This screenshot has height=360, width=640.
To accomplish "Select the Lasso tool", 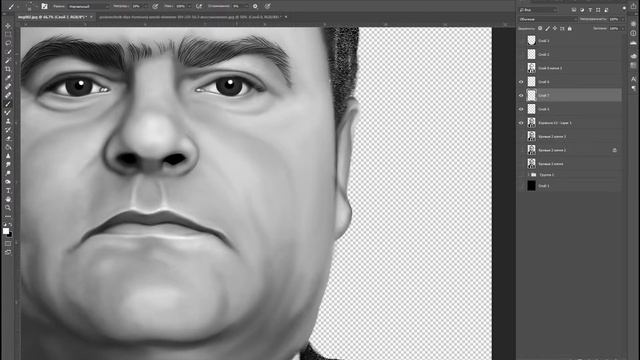I will pos(8,43).
